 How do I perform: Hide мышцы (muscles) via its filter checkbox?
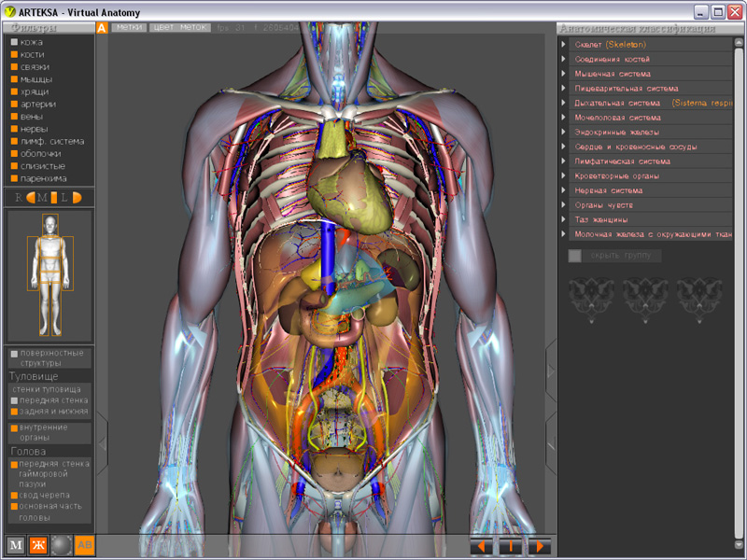pyautogui.click(x=14, y=79)
